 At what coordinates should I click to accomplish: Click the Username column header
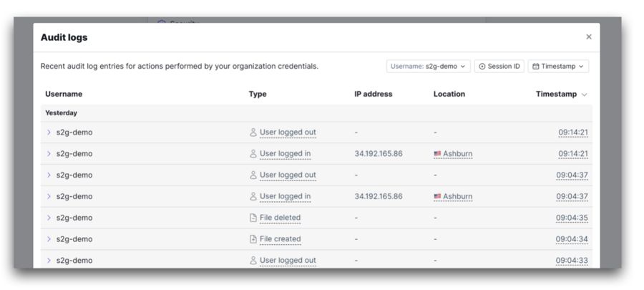pyautogui.click(x=64, y=94)
